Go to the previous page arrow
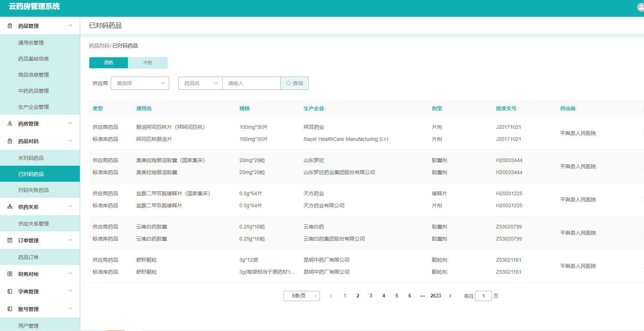This screenshot has height=331, width=644. tap(331, 296)
